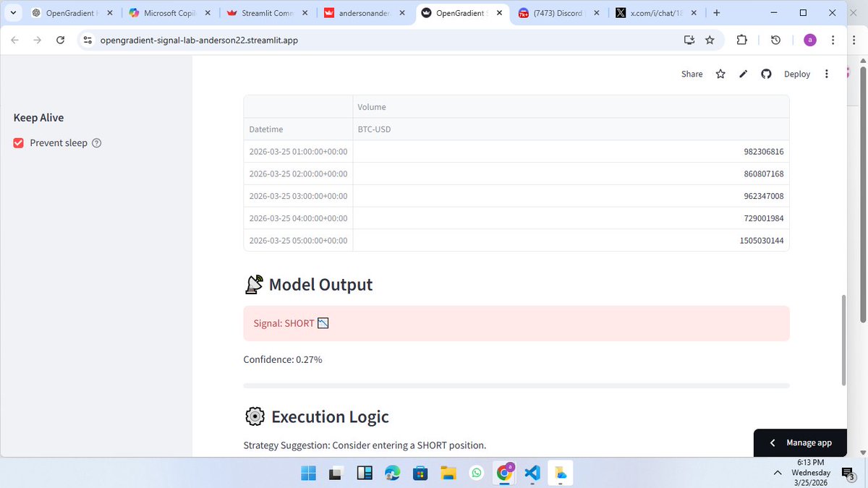Open WhatsApp from the taskbar
This screenshot has width=868, height=488.
click(476, 474)
